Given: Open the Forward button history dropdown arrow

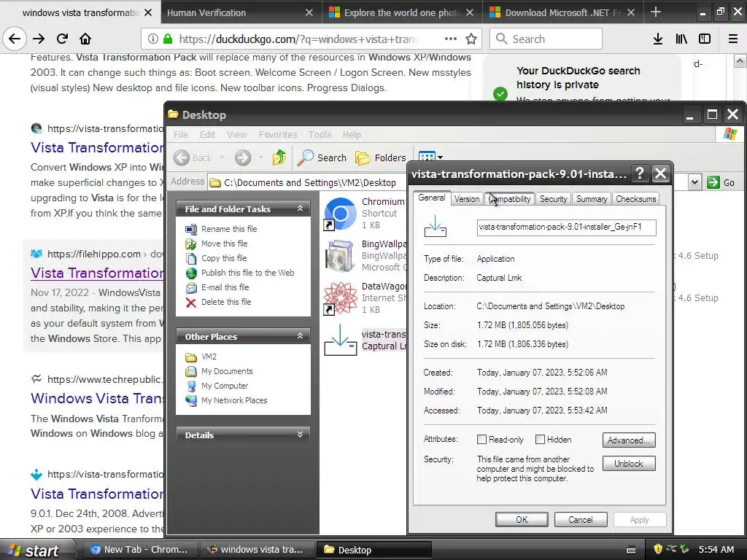Looking at the screenshot, I should click(x=260, y=157).
